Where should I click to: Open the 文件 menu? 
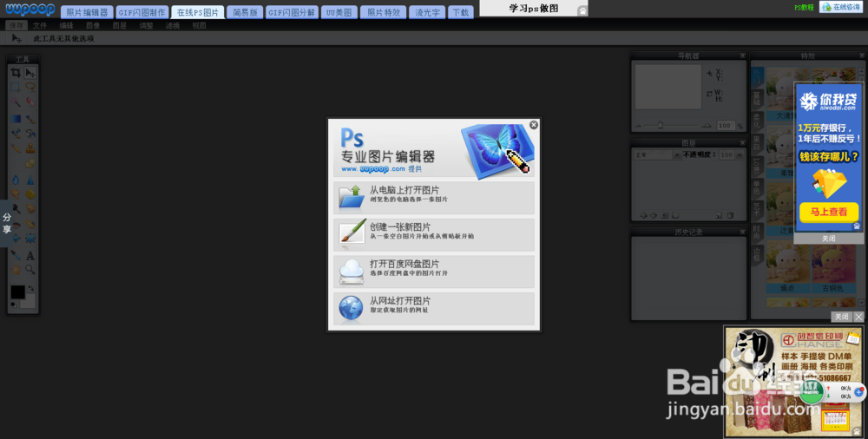click(x=39, y=25)
